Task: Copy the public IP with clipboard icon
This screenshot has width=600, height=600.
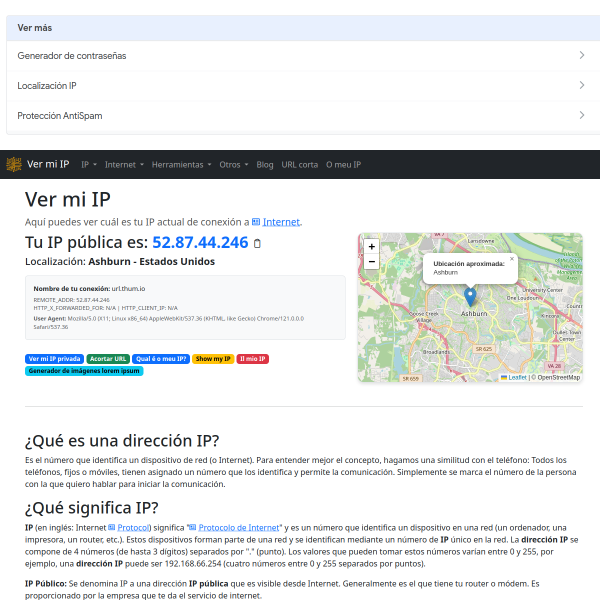Action: coord(257,243)
